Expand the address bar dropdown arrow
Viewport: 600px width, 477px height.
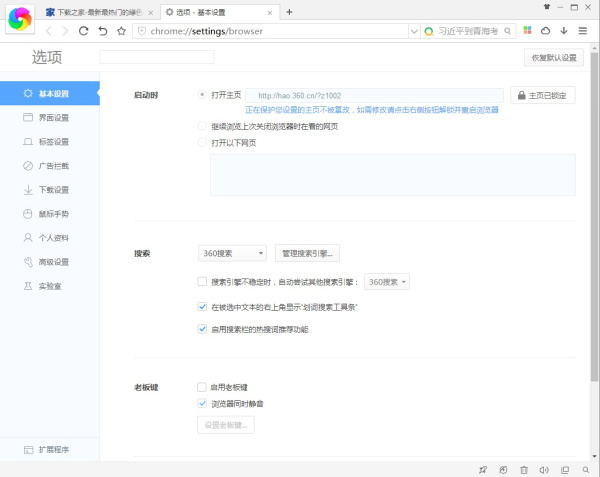[x=414, y=31]
